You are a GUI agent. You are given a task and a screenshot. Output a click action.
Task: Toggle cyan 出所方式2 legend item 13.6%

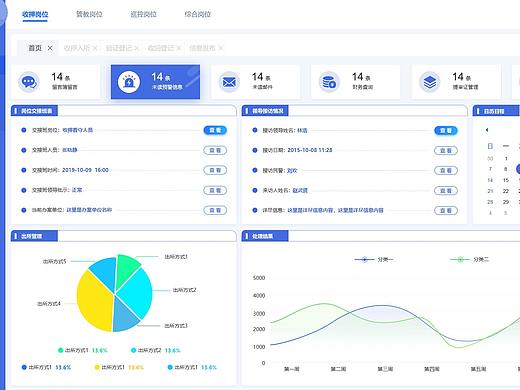point(156,350)
